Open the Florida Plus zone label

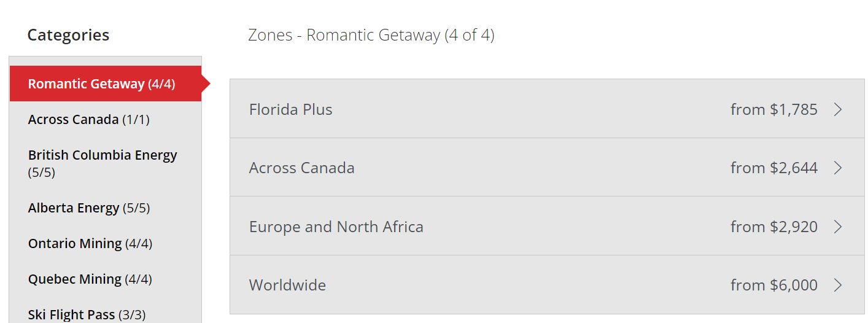pos(291,109)
